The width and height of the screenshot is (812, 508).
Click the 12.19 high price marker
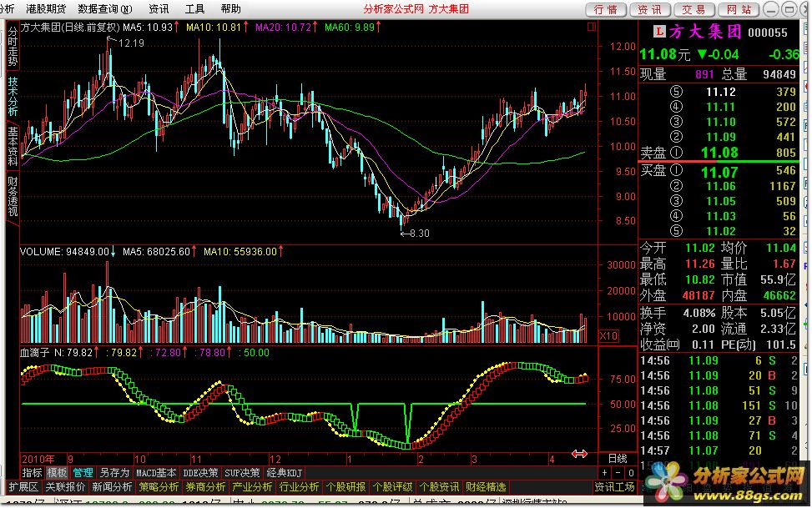(x=131, y=43)
